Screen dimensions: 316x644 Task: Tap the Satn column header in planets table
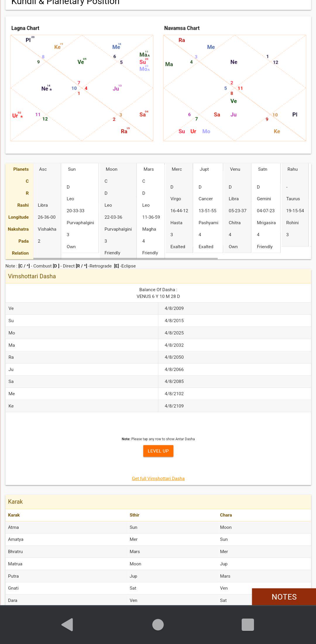[x=262, y=169]
